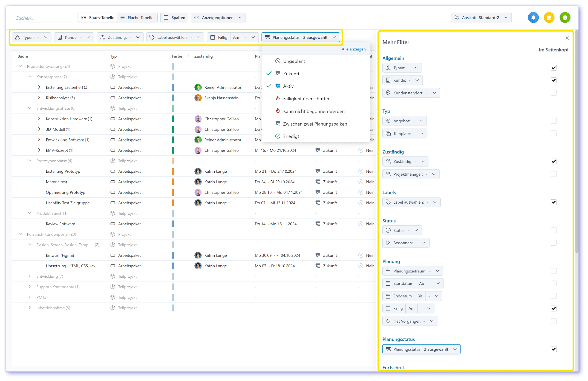This screenshot has height=381, width=588.
Task: Open the yellow sticky note icon
Action: (549, 18)
